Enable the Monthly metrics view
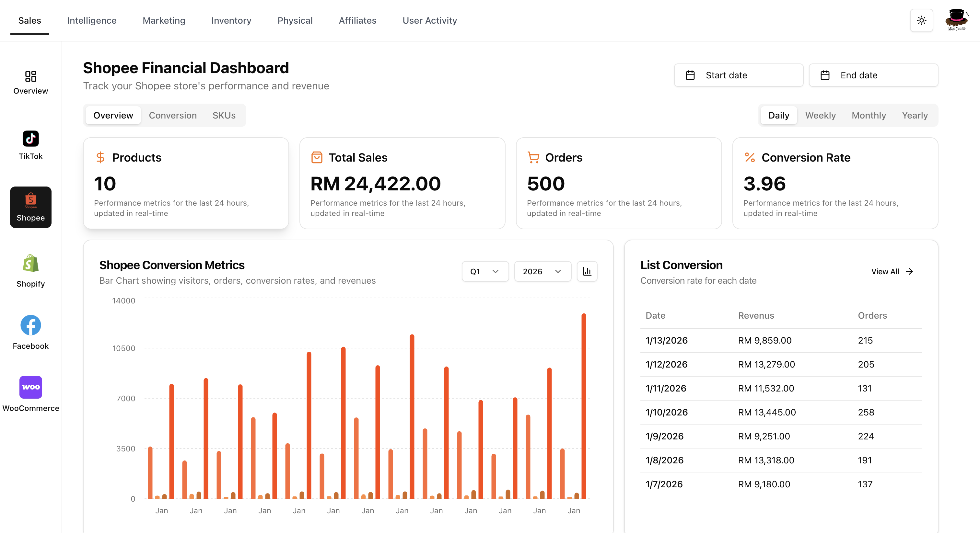This screenshot has height=533, width=980. tap(869, 115)
